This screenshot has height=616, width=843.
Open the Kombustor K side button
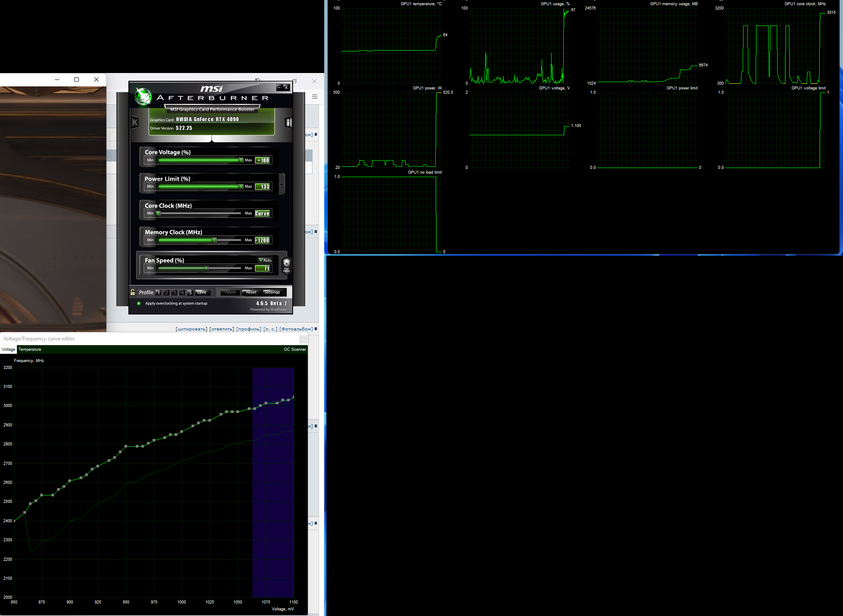coord(134,123)
